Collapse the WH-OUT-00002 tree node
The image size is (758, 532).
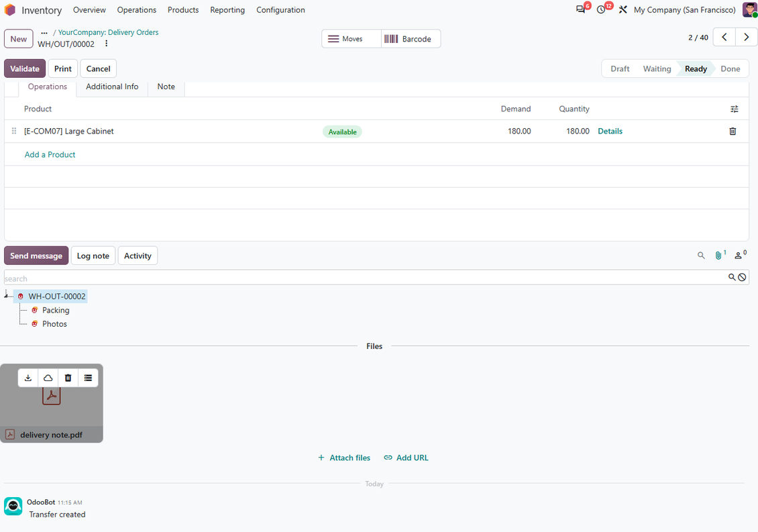click(6, 295)
